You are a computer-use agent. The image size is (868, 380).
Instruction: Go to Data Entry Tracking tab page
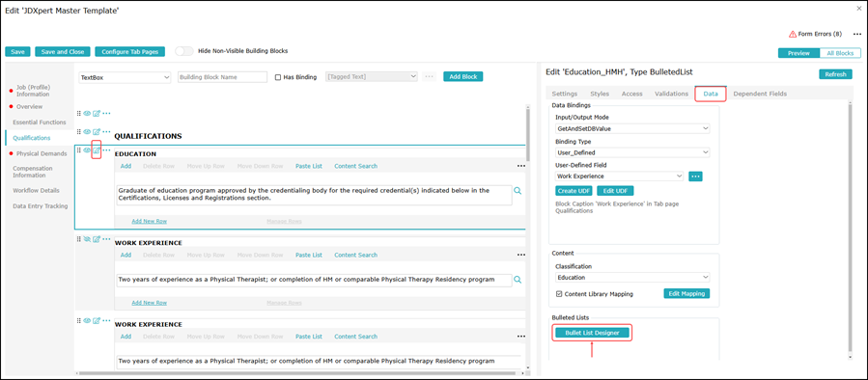point(41,205)
